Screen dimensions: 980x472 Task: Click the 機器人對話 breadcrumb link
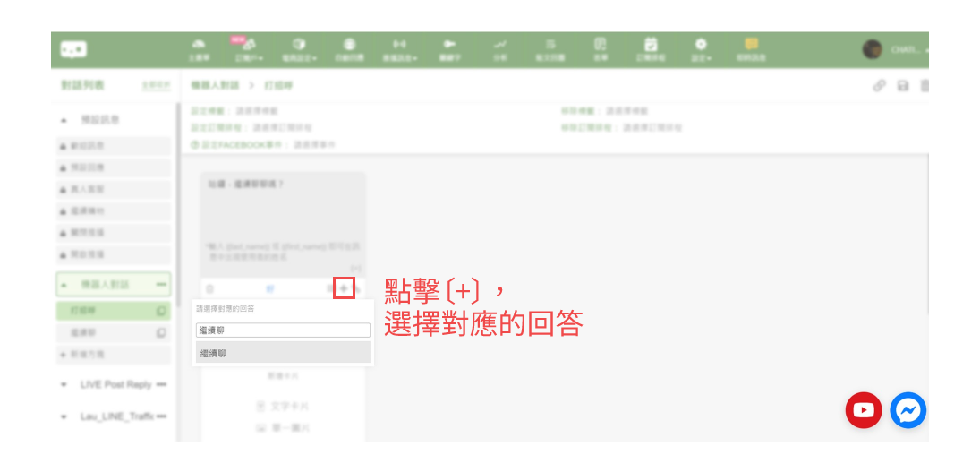pyautogui.click(x=215, y=86)
